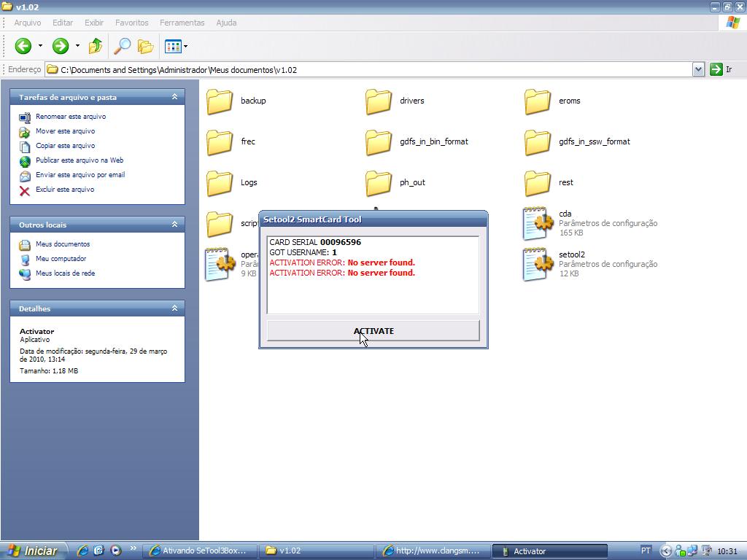Collapse Tarefas de arquivo e pasta panel
This screenshot has width=747, height=560.
[174, 97]
